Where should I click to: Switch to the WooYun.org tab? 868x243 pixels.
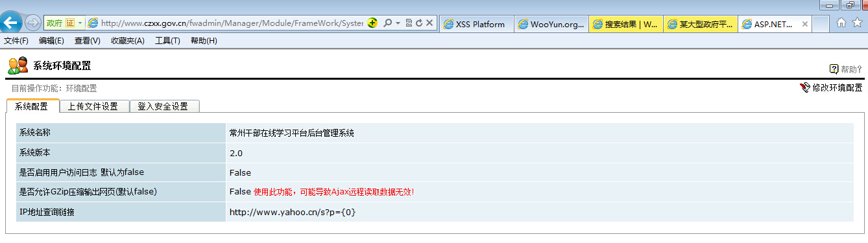(x=551, y=24)
